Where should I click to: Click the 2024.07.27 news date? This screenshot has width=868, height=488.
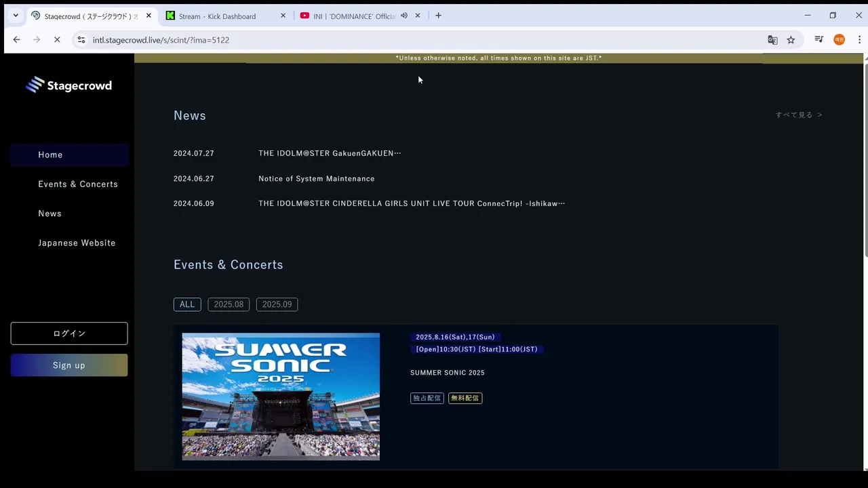[x=194, y=153]
